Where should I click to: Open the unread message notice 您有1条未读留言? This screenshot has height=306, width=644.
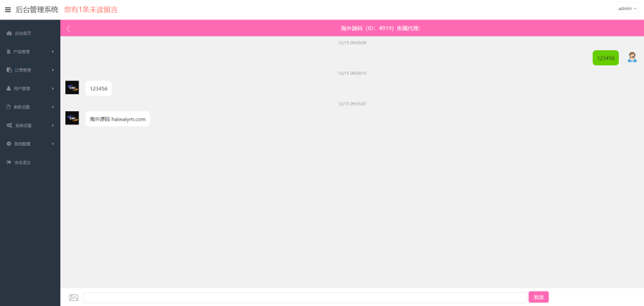(x=91, y=9)
